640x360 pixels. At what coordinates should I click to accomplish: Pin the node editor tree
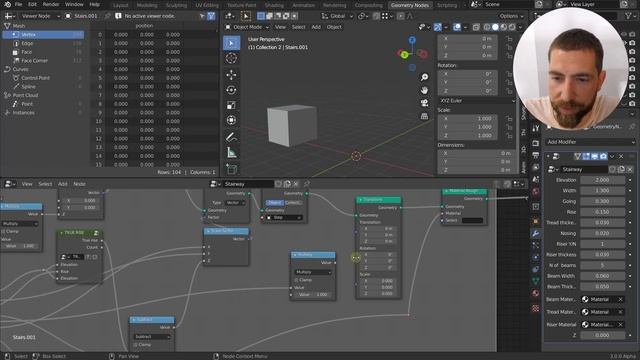coord(307,184)
